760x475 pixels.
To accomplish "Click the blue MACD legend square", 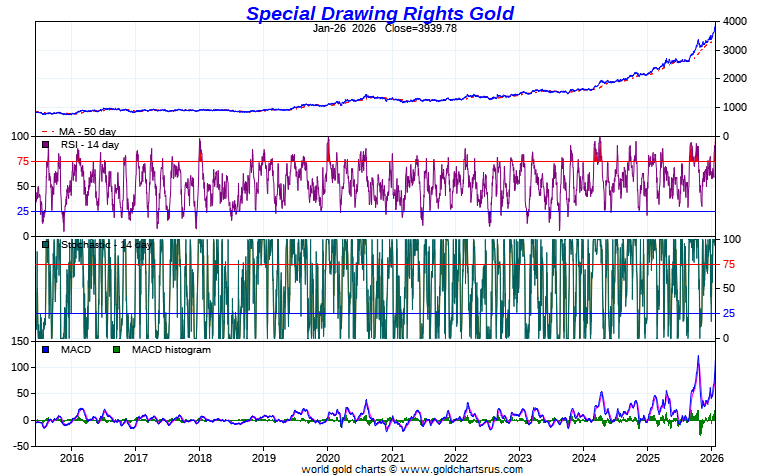I will coord(45,350).
